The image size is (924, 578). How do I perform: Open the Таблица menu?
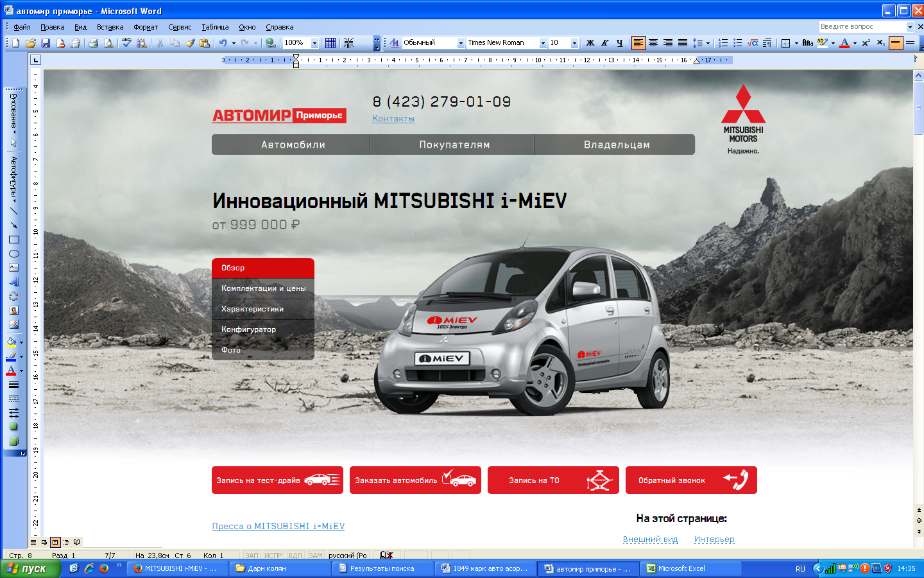pos(215,27)
